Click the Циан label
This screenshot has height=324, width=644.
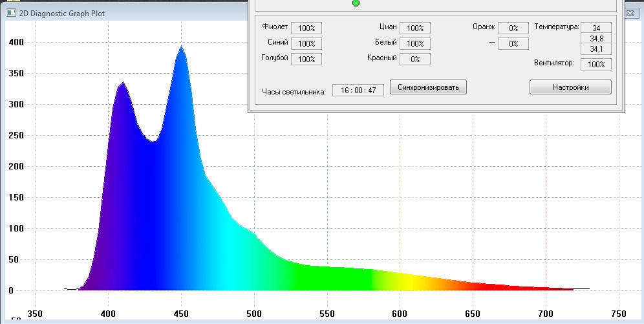point(388,27)
